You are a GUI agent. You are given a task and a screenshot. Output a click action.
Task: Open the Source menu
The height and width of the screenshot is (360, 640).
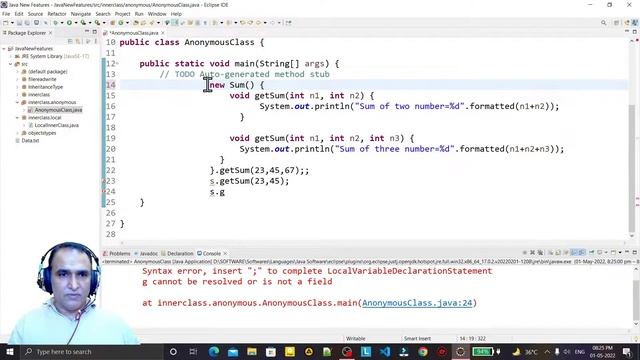[x=35, y=14]
